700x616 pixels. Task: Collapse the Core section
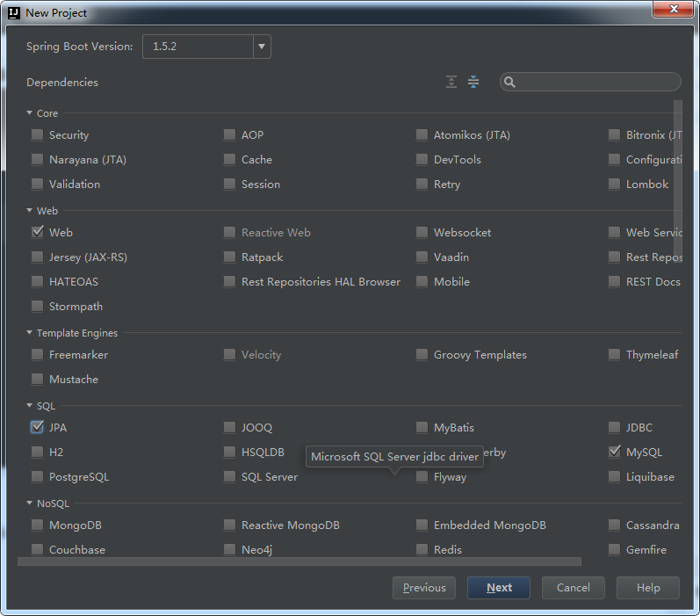(30, 113)
